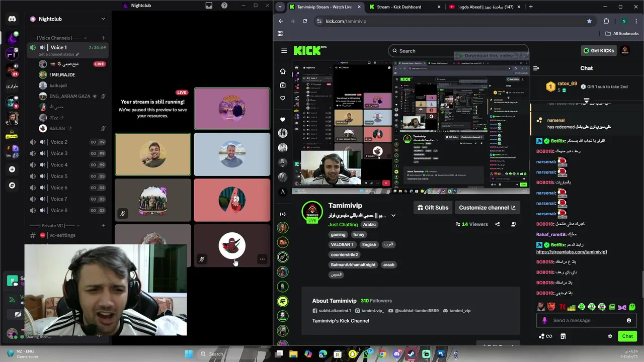644x362 pixels.
Task: Switch to Sagda Abeed YouTube tab
Action: 484,7
